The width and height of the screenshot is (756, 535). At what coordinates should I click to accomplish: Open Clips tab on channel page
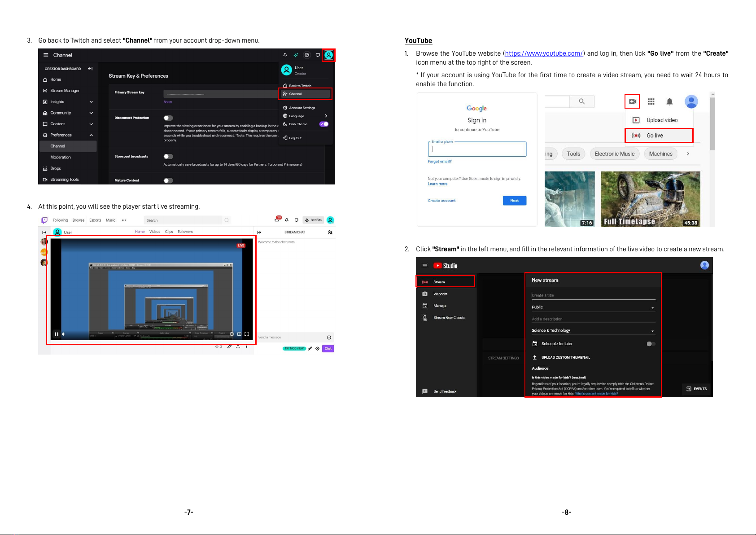(x=169, y=232)
